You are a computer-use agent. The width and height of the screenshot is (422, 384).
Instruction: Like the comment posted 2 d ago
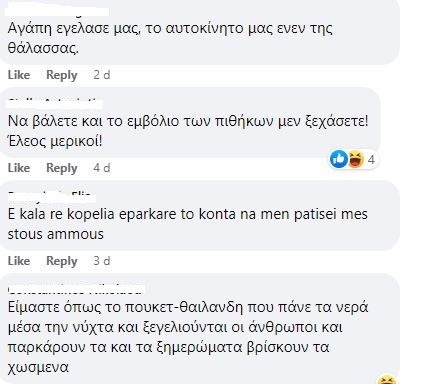19,75
